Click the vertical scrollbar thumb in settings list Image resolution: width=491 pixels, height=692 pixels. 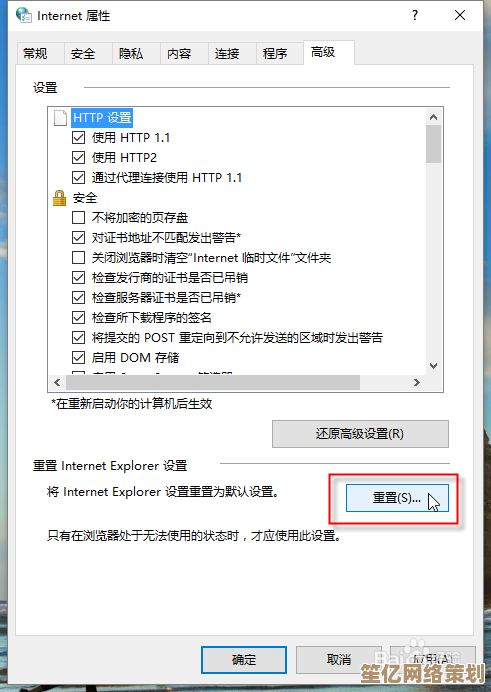pyautogui.click(x=434, y=144)
